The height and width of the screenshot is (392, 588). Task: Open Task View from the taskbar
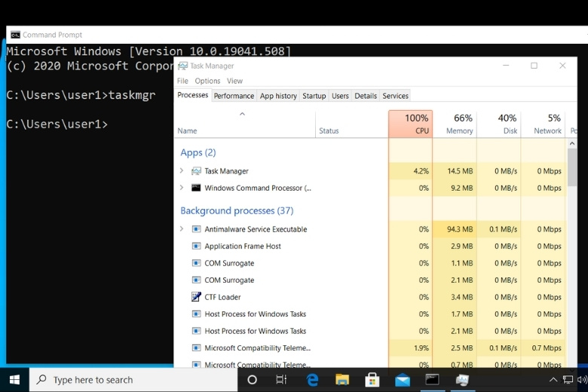282,380
